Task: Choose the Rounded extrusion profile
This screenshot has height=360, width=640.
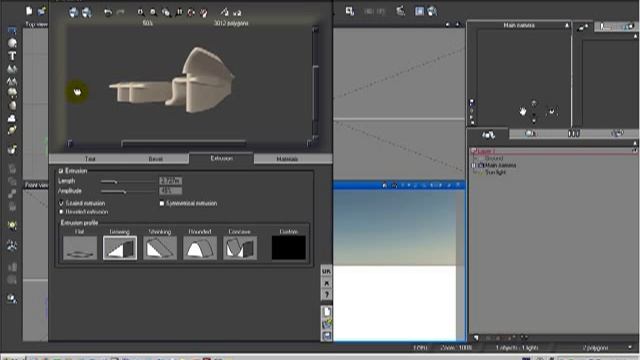Action: (200, 248)
